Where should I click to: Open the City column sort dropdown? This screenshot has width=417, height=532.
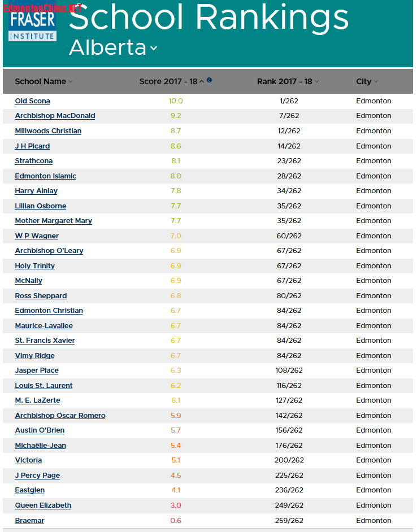click(377, 81)
